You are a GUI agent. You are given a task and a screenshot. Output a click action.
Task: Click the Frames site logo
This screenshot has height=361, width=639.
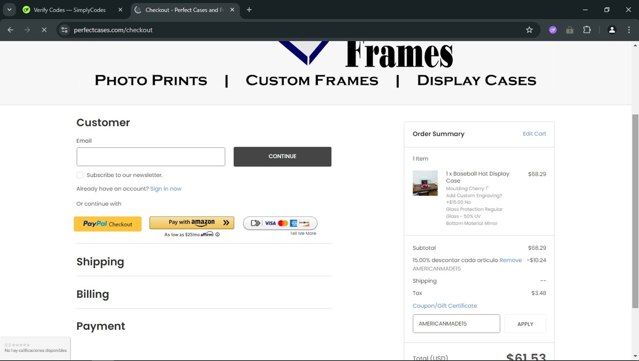click(x=366, y=54)
